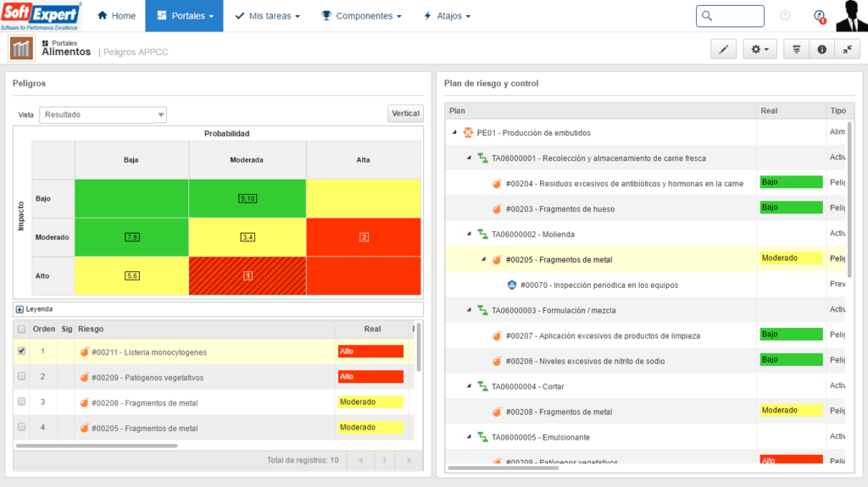Open the Vista Resultado dropdown
This screenshot has width=868, height=487.
click(x=103, y=114)
